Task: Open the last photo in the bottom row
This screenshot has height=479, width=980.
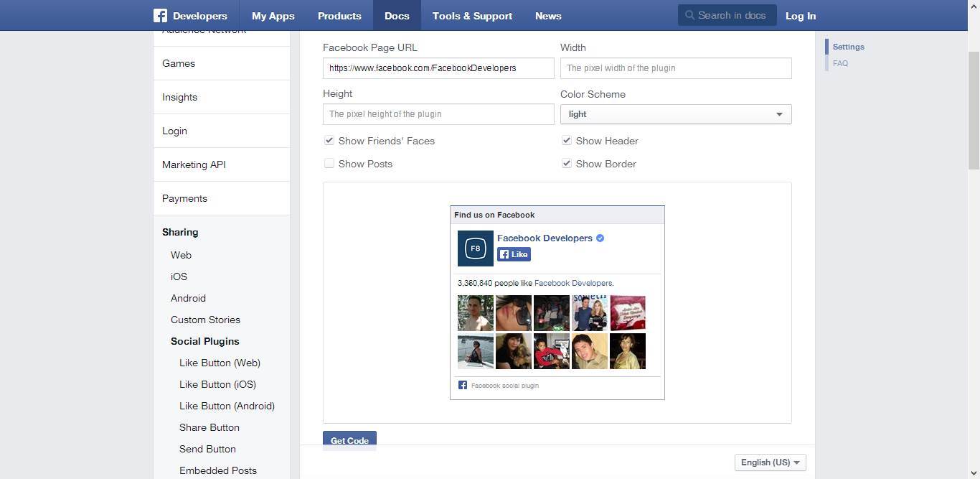Action: point(628,351)
